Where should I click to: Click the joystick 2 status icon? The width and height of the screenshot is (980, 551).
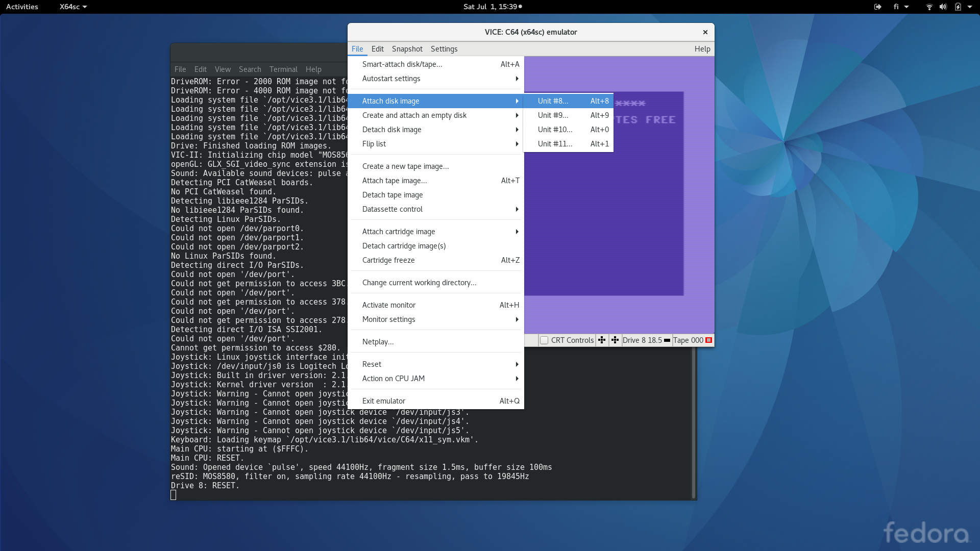point(615,340)
